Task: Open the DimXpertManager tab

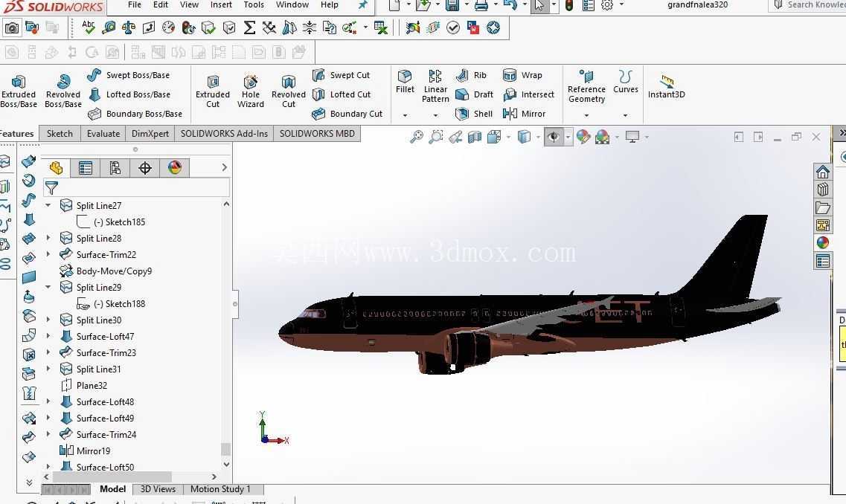Action: click(144, 168)
